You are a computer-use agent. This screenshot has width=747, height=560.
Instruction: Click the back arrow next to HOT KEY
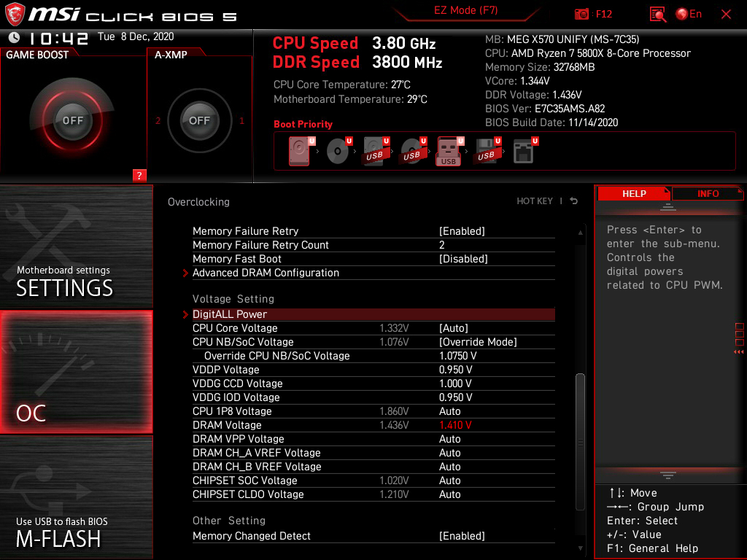[x=574, y=201]
